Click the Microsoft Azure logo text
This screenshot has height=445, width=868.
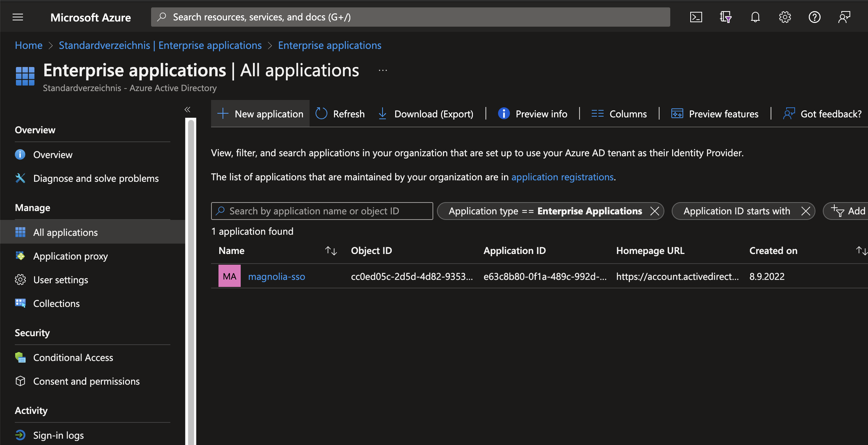coord(91,17)
